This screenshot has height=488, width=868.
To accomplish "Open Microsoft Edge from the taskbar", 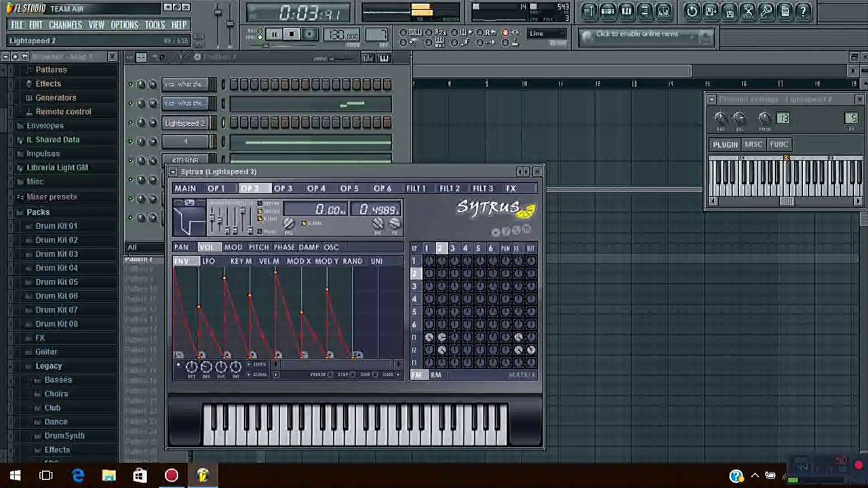I will pos(78,476).
